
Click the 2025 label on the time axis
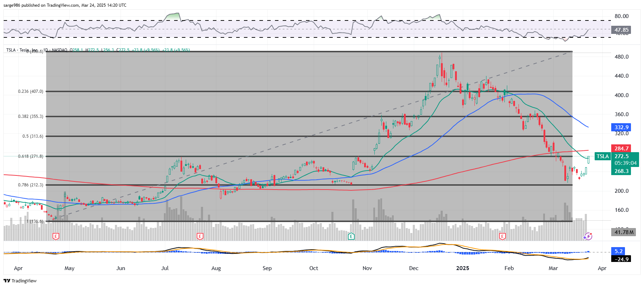coord(462,268)
